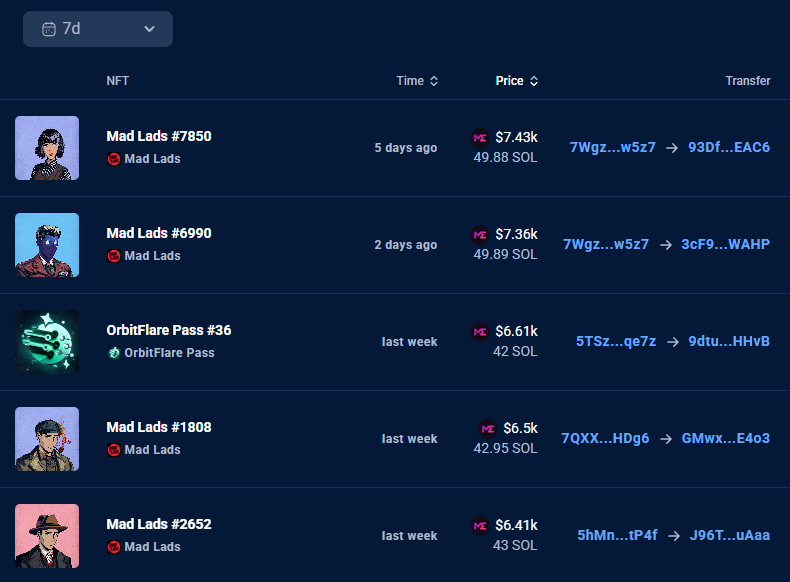Click the Mad Lads collection icon under #7850
The width and height of the screenshot is (790, 582).
click(x=114, y=159)
